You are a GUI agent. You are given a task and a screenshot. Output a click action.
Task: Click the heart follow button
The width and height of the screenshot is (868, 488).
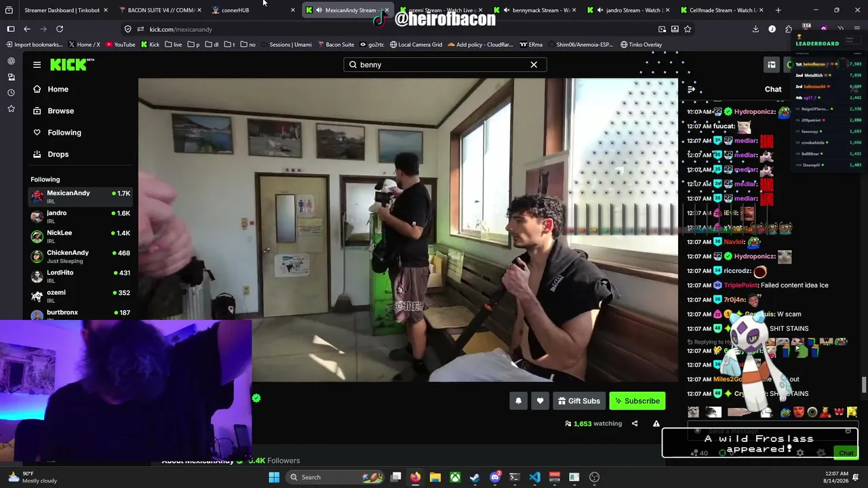(x=540, y=401)
